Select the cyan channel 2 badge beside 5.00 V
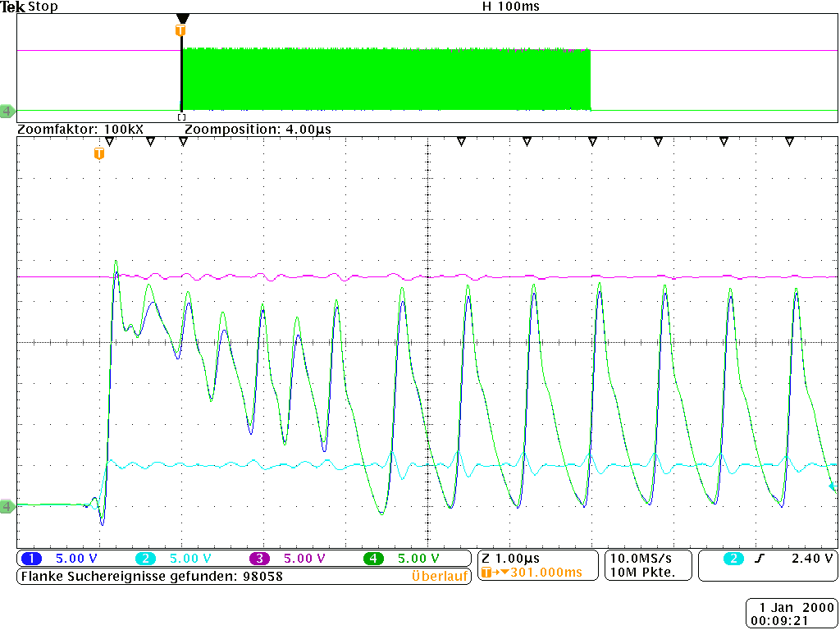This screenshot has height=630, width=840. coord(145,559)
